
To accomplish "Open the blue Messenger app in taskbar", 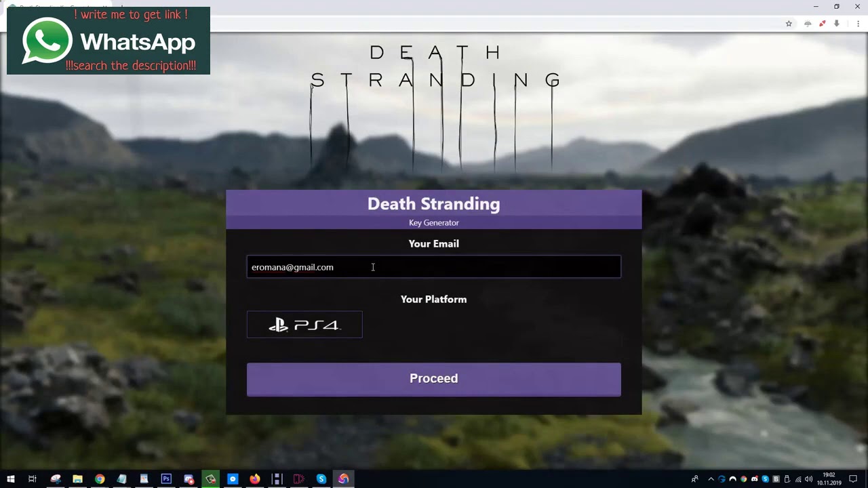I will (233, 479).
